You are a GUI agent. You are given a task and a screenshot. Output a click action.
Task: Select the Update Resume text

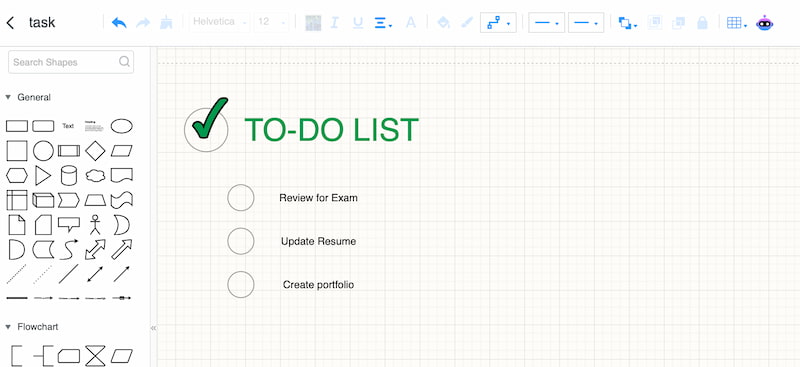(x=318, y=241)
